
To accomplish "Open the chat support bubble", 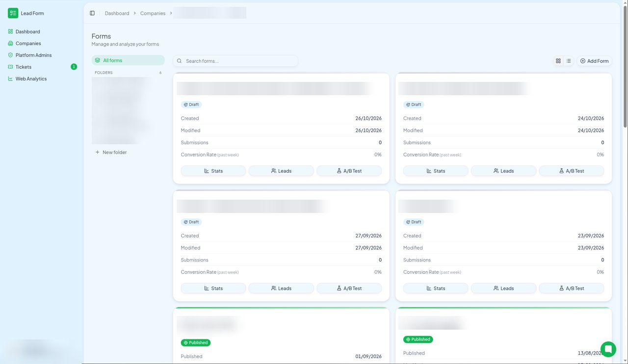I will point(608,349).
